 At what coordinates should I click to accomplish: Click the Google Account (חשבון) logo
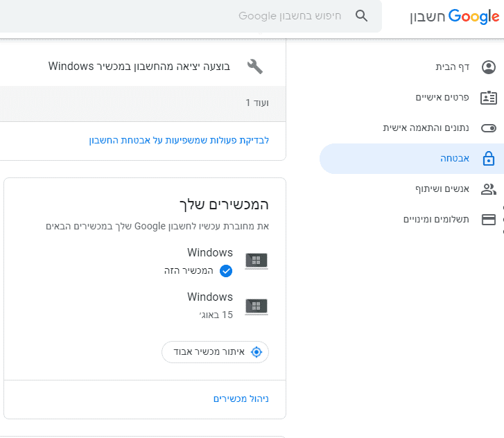pyautogui.click(x=455, y=17)
